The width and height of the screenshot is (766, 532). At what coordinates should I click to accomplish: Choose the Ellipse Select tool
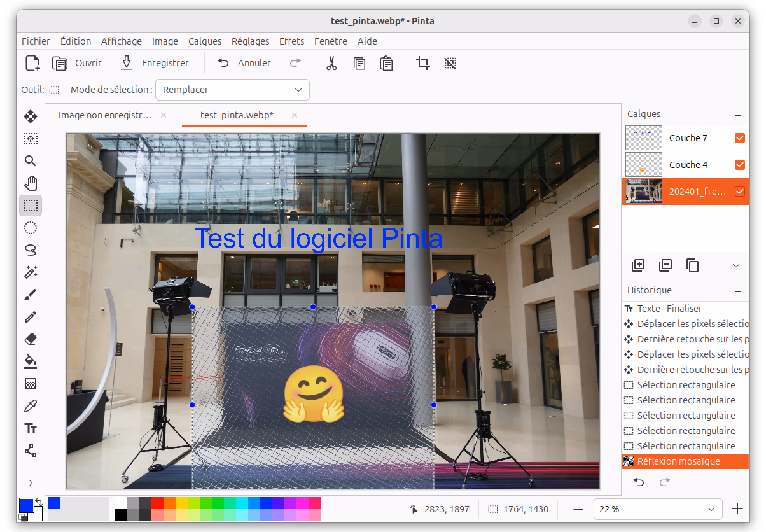31,228
